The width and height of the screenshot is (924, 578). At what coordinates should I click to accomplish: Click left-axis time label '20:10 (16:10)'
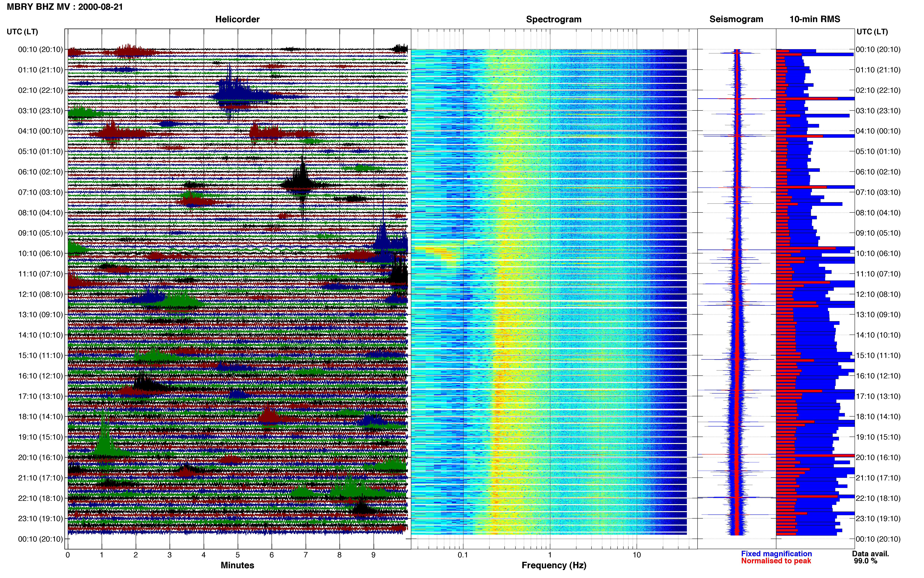pos(41,457)
